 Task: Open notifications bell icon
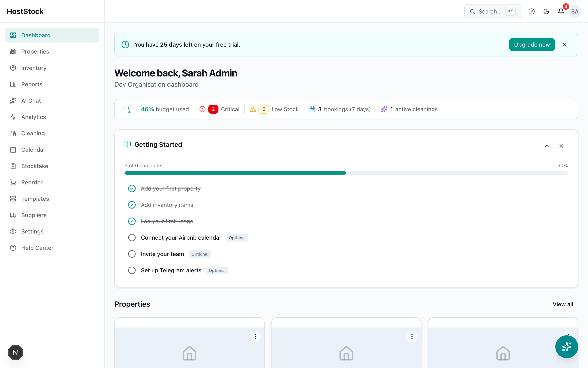[561, 11]
